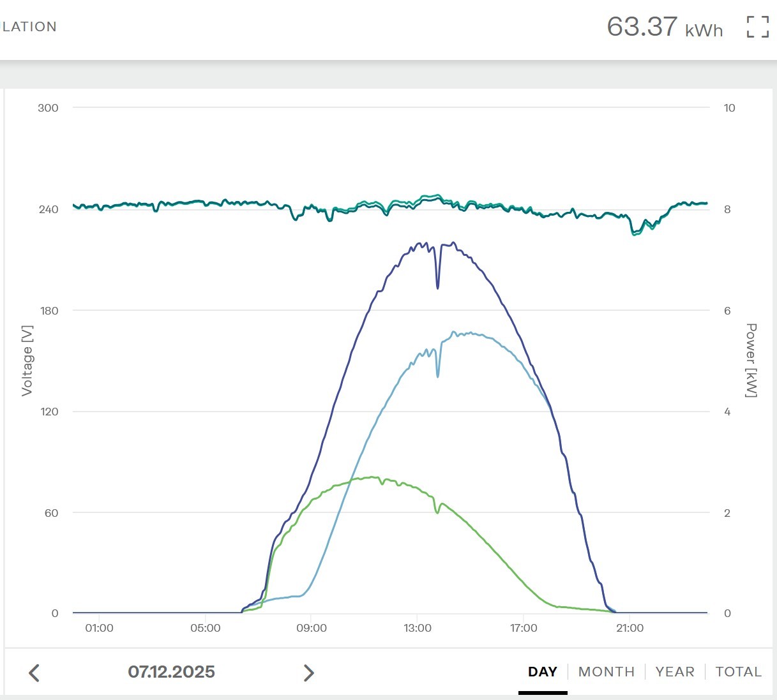The height and width of the screenshot is (700, 777).
Task: Switch to the MONTH view
Action: click(606, 672)
